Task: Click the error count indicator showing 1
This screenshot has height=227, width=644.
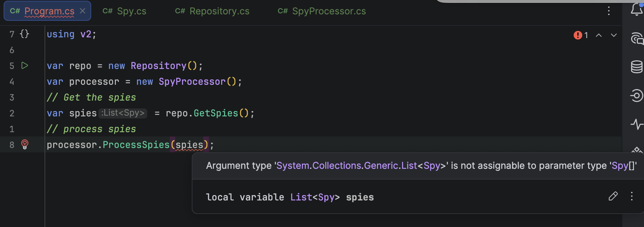Action: point(581,35)
